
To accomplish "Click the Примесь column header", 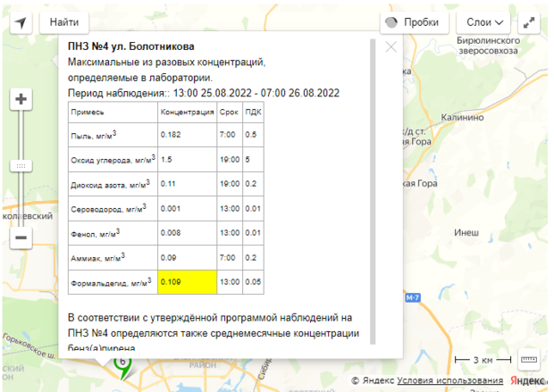I will tap(89, 113).
